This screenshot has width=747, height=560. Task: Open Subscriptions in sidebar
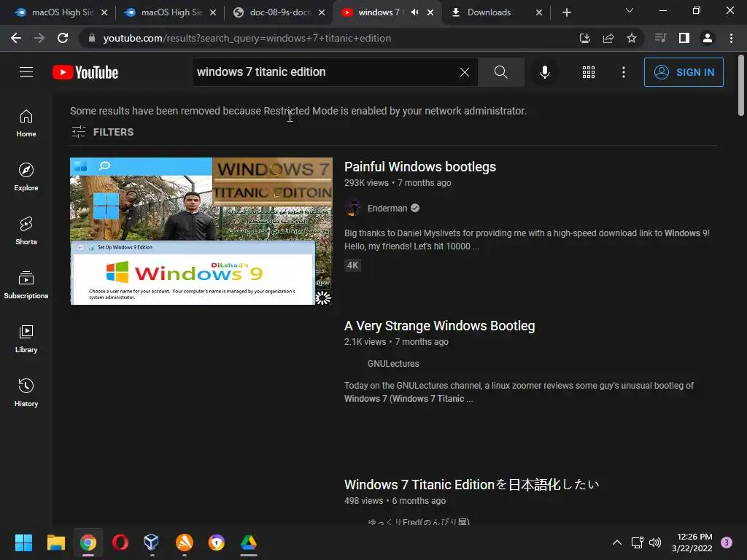tap(26, 285)
